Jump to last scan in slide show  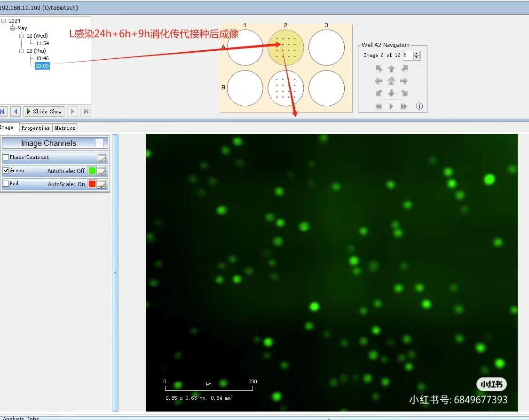(86, 111)
